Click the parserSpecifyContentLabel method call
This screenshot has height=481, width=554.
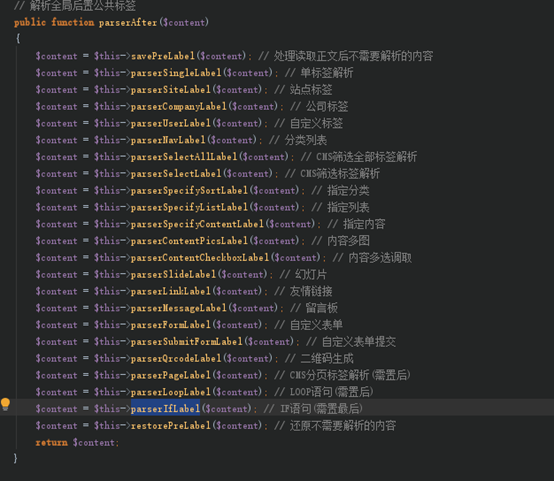(x=197, y=224)
